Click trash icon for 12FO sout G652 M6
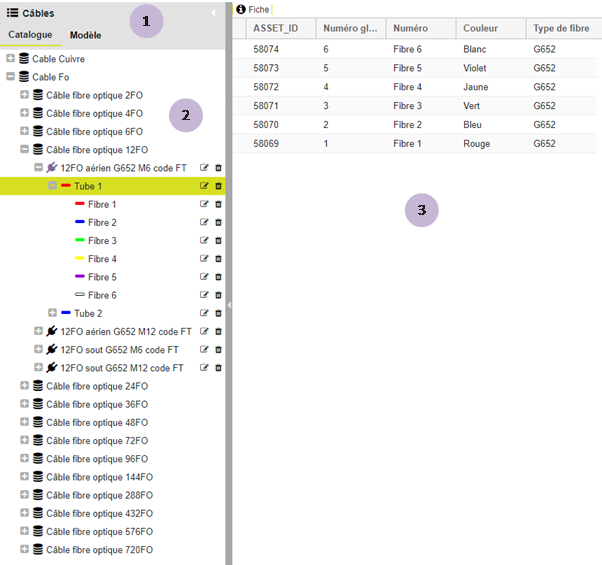 click(x=218, y=350)
